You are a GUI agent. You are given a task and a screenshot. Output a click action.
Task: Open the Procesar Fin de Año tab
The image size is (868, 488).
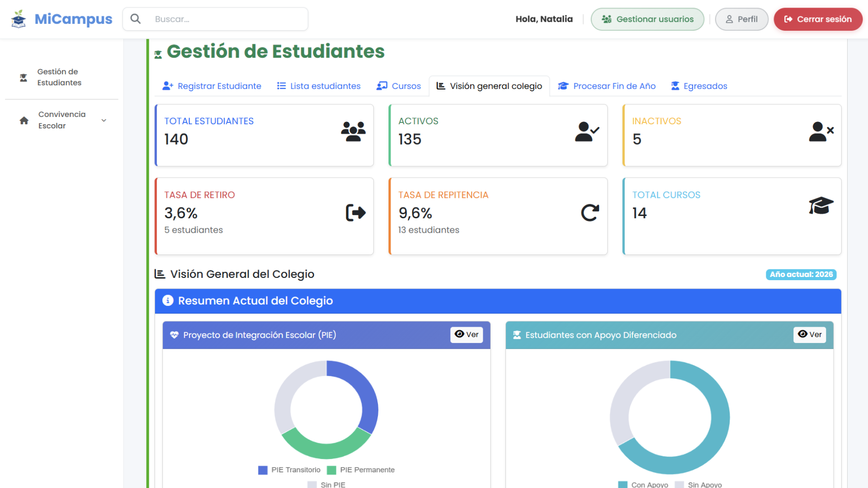[x=607, y=86]
